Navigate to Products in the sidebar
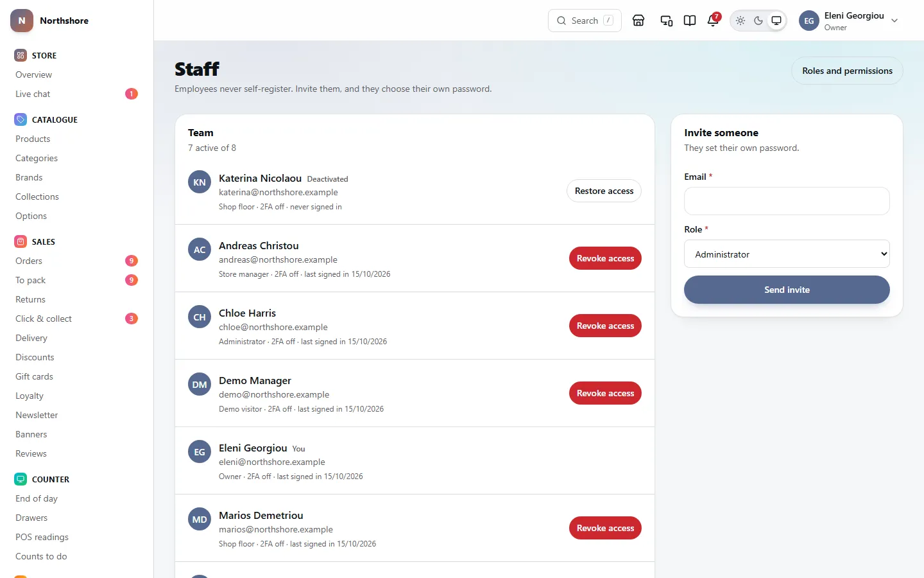 tap(33, 139)
